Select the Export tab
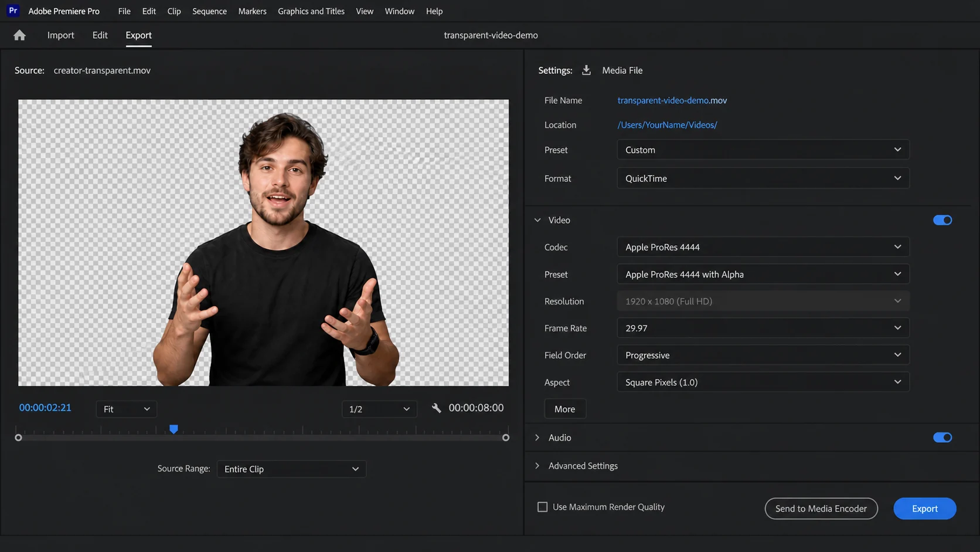 click(x=138, y=35)
